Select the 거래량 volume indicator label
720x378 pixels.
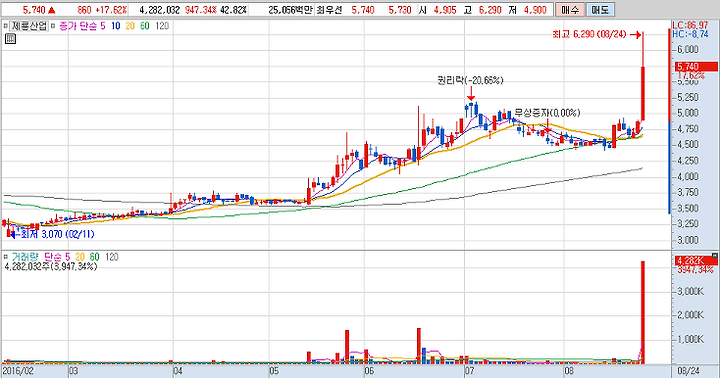point(25,257)
